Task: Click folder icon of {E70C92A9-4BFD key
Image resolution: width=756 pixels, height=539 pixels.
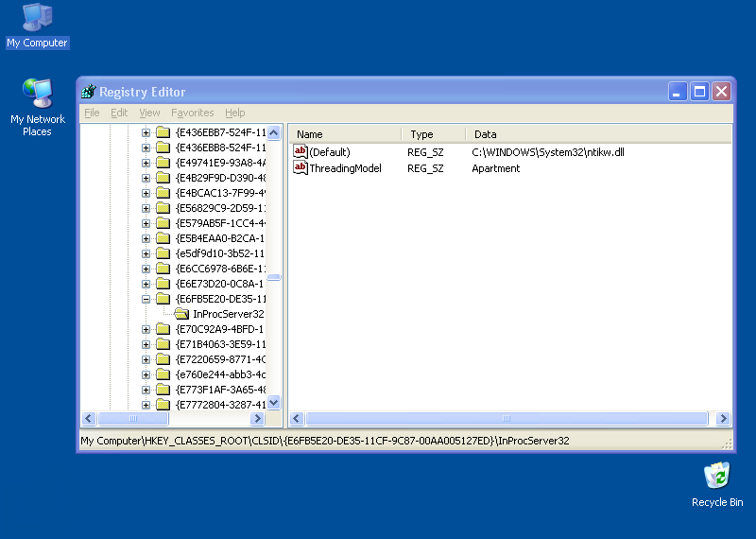Action: [163, 329]
